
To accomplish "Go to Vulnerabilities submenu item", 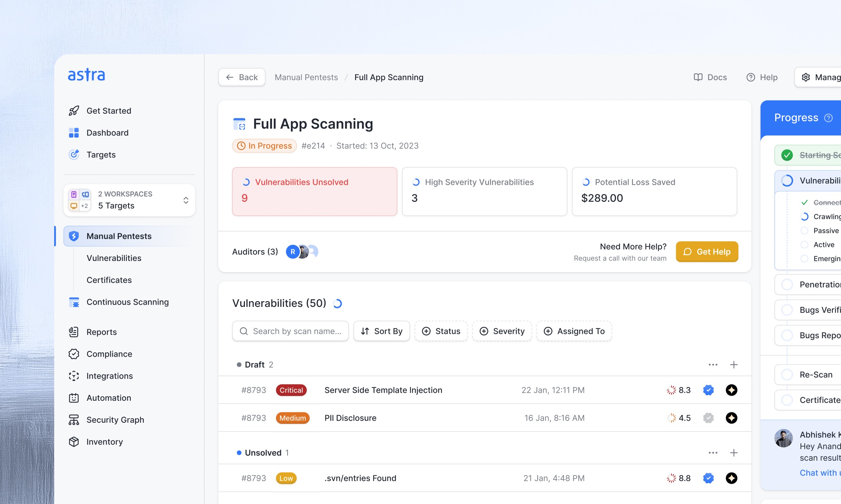I will pyautogui.click(x=114, y=258).
